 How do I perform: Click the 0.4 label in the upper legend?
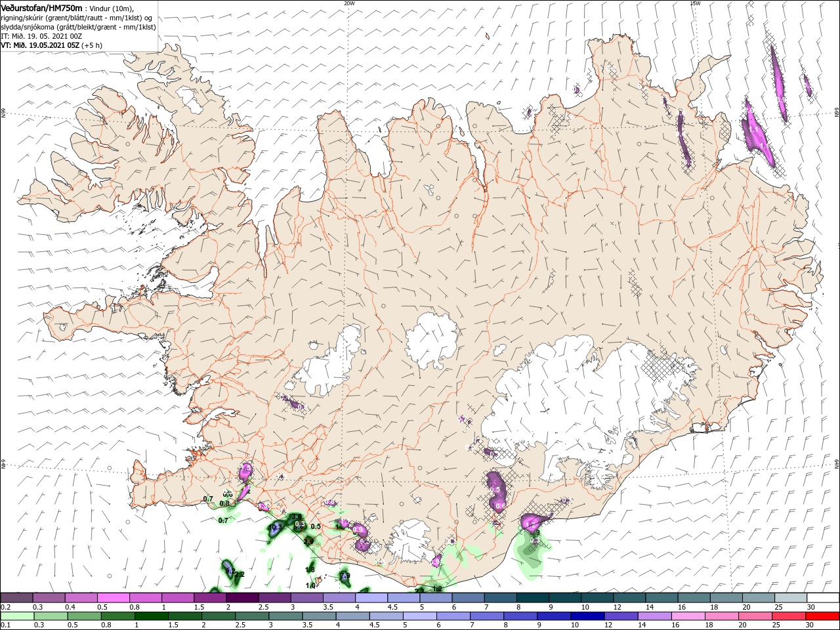tap(70, 606)
